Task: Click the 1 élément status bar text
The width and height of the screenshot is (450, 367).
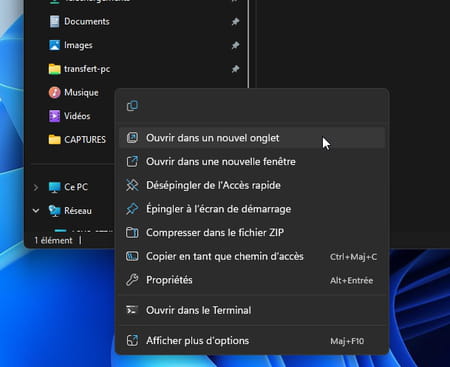Action: (53, 240)
